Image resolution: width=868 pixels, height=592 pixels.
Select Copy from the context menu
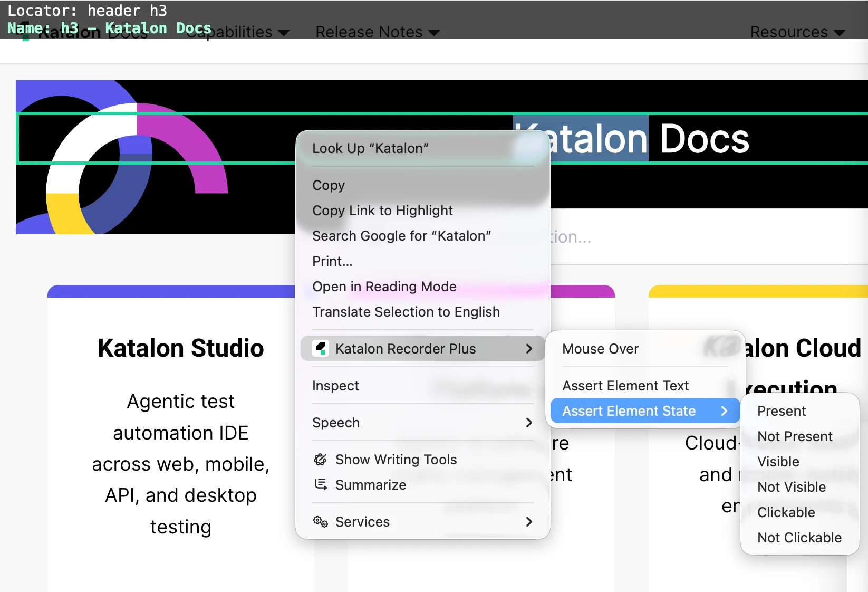coord(423,185)
